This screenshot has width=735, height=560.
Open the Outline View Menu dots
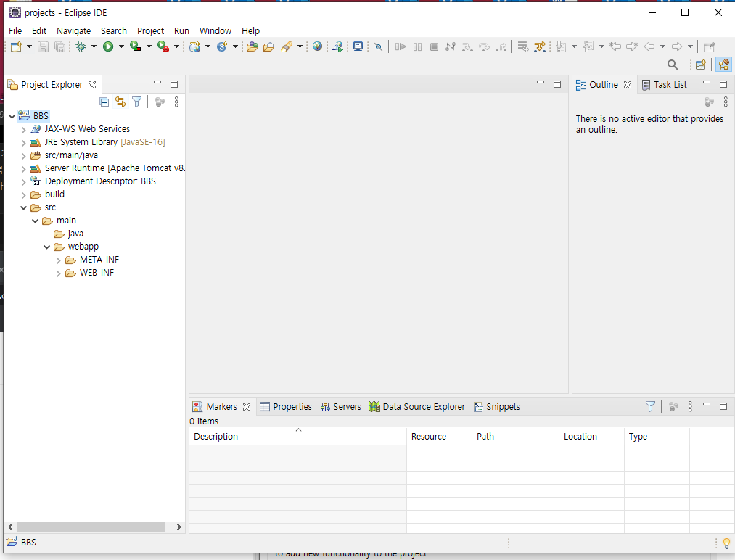click(x=726, y=102)
